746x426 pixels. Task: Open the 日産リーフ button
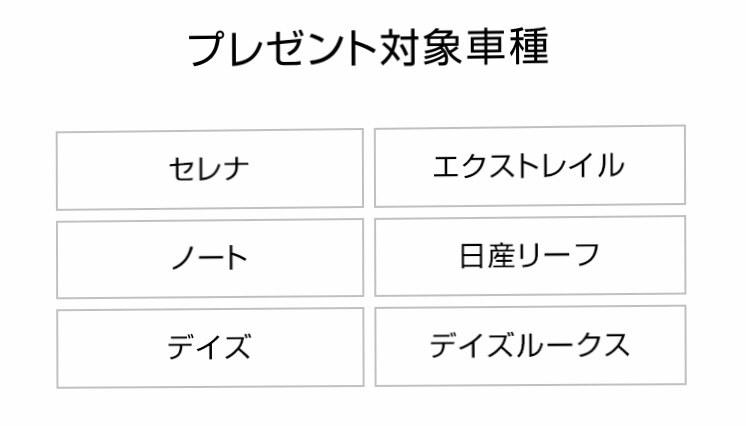tap(530, 256)
